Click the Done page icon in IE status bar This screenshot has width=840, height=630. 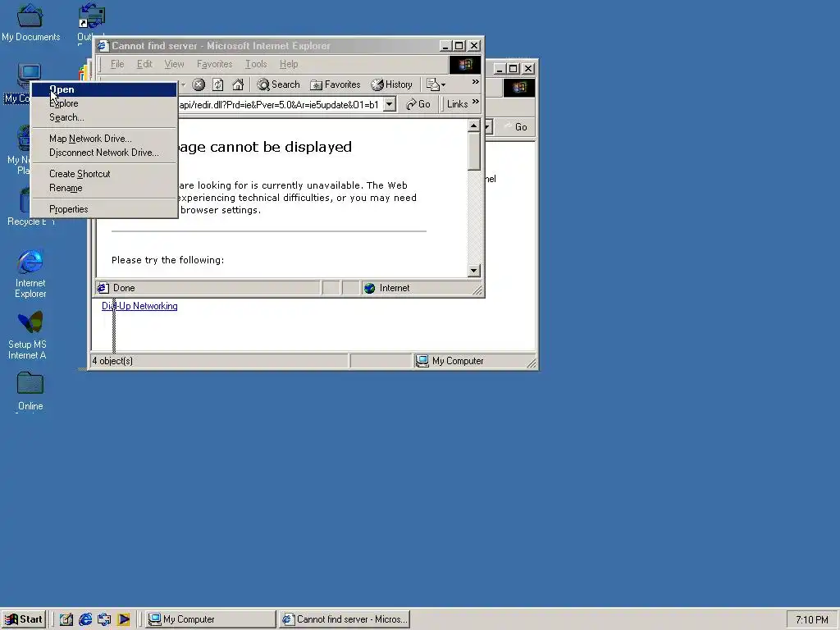pyautogui.click(x=103, y=288)
